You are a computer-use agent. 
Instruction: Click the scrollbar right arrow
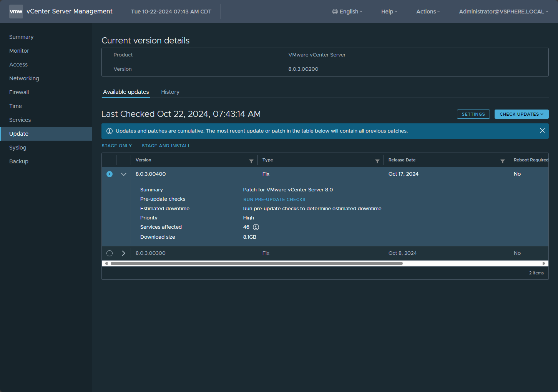[544, 264]
